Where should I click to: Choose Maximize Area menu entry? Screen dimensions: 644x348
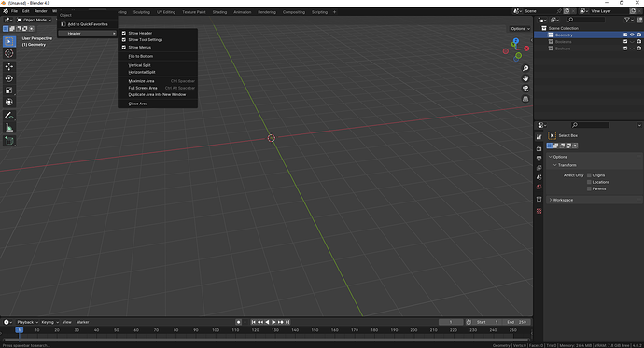(158, 81)
